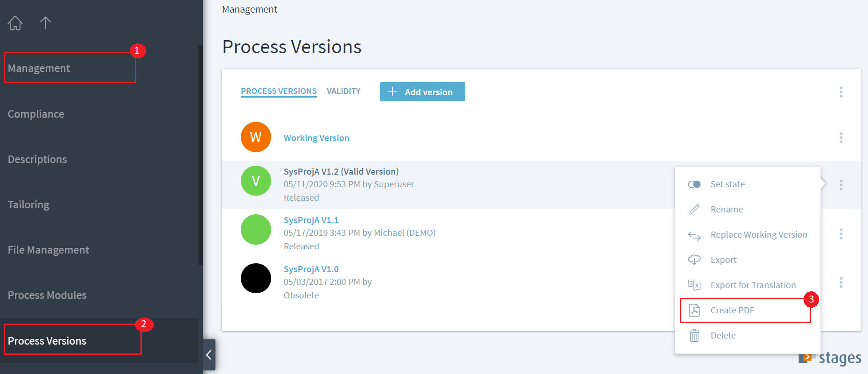Click the Home icon in sidebar

[x=15, y=23]
